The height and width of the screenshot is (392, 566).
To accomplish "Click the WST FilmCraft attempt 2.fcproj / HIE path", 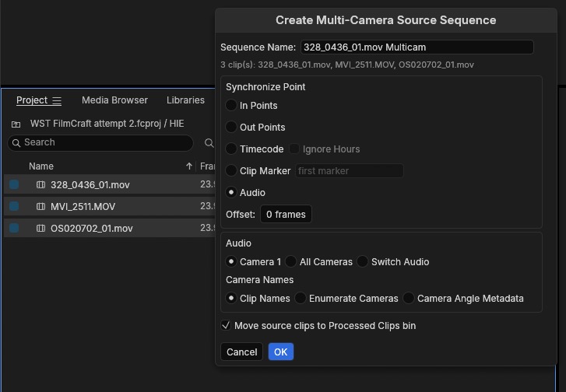I will point(107,124).
